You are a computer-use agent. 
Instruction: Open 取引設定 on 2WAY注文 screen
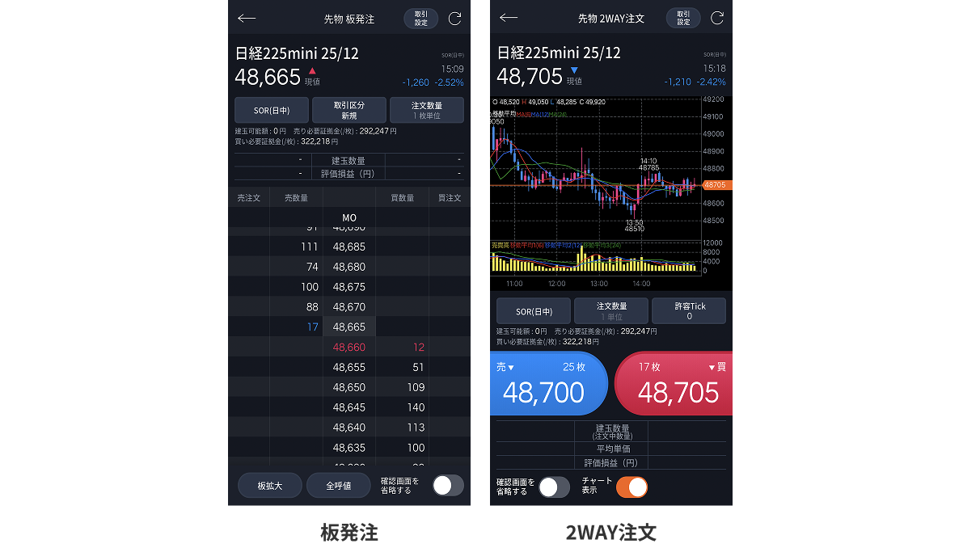pyautogui.click(x=683, y=19)
